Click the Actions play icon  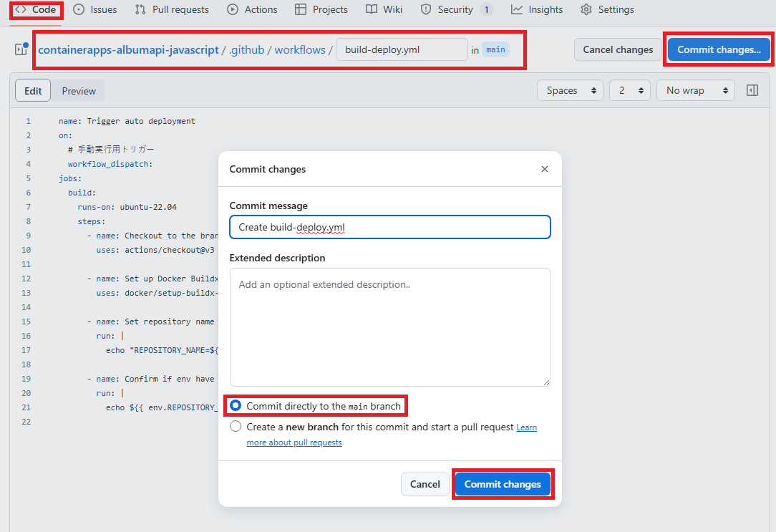click(x=233, y=9)
